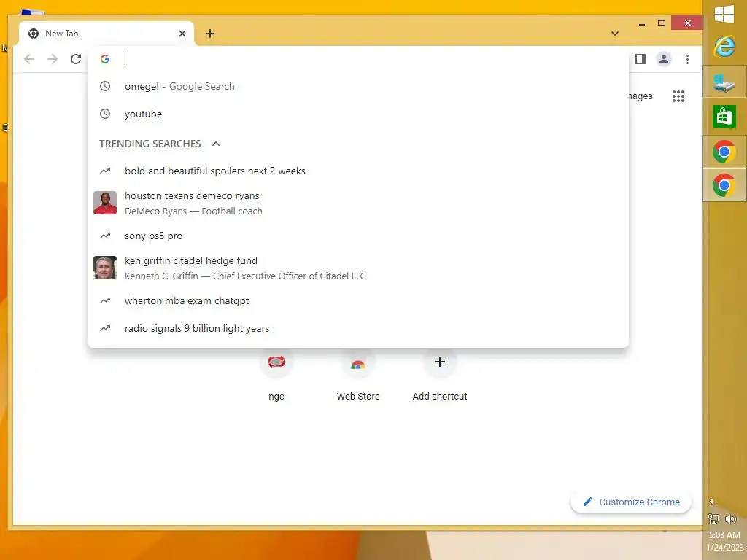Select houston texans demeco ryans suggestion

357,203
